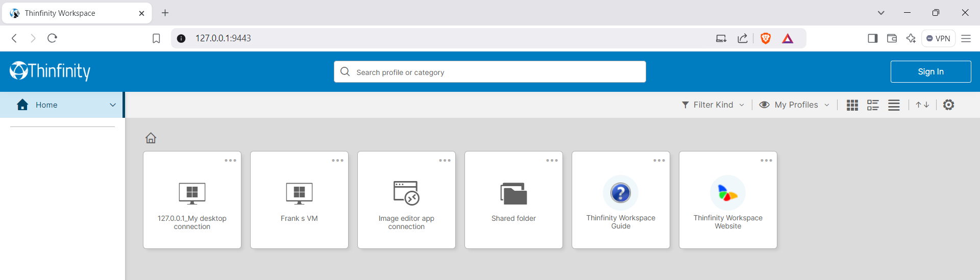Open three-dot menu on Workspace Guide card

click(659, 160)
